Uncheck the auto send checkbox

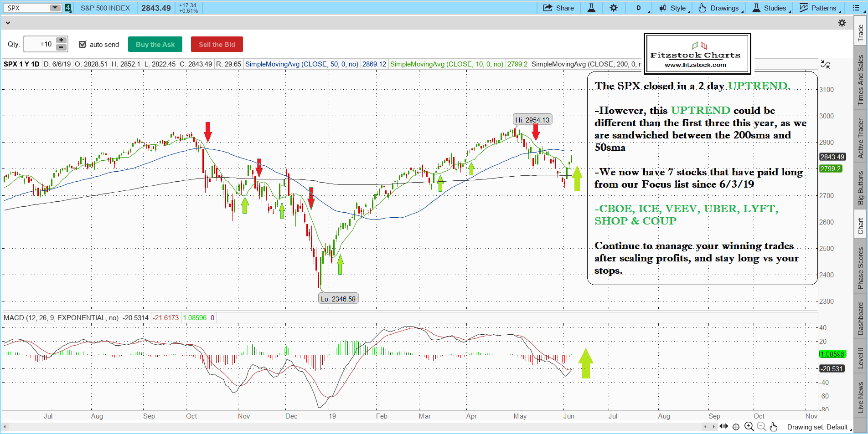[x=83, y=44]
